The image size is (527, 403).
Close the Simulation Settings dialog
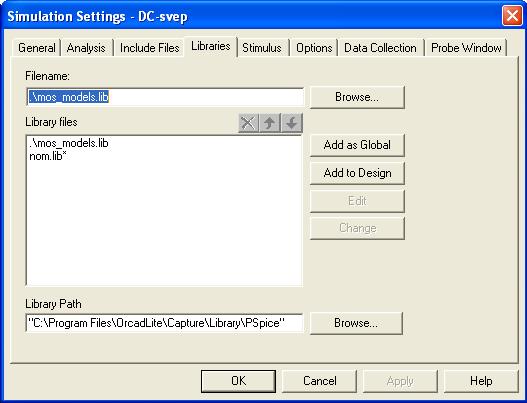[x=512, y=15]
